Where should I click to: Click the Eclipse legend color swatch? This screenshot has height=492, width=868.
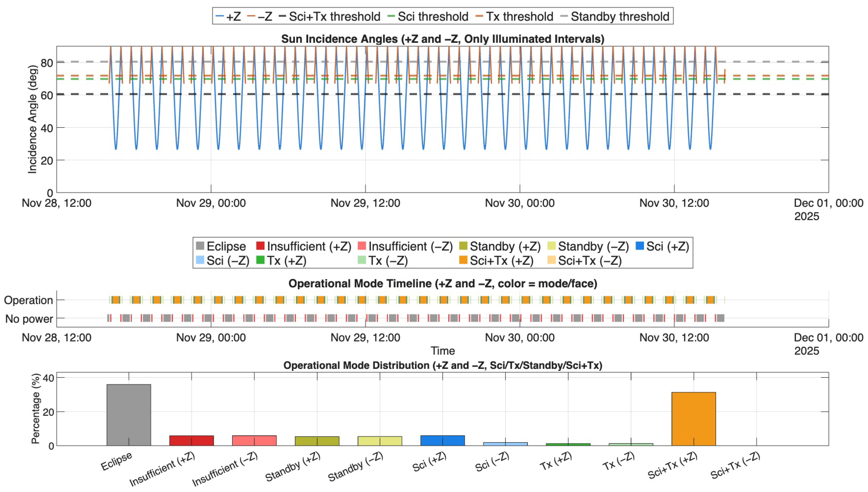click(x=200, y=246)
